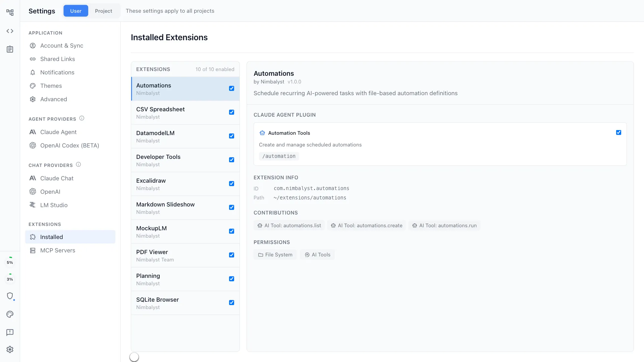Click the info icon beside Agent Providers
644x362 pixels.
pyautogui.click(x=82, y=118)
